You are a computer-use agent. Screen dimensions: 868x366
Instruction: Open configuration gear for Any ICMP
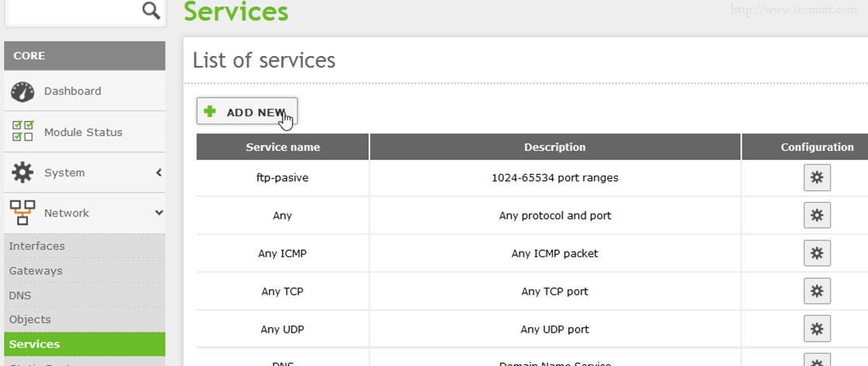(x=817, y=253)
